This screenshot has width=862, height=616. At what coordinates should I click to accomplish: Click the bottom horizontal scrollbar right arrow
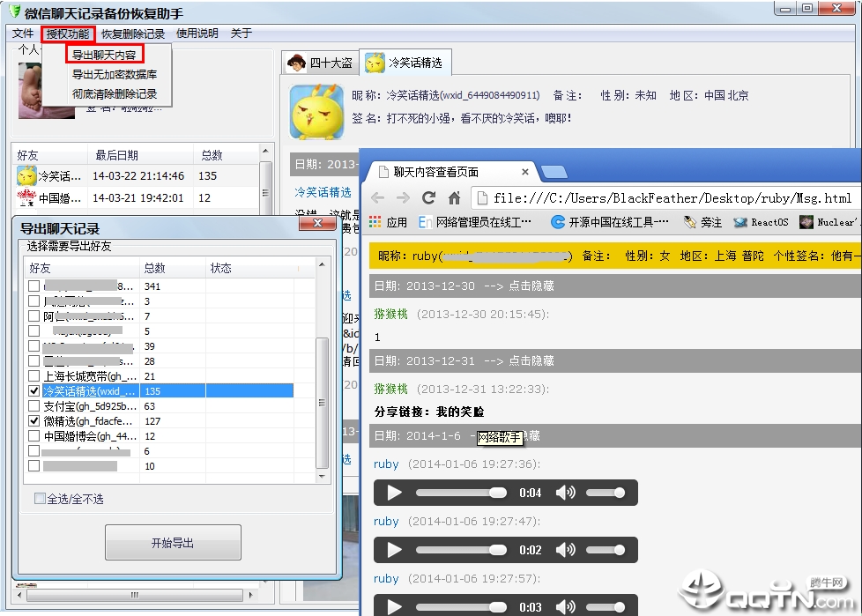click(x=250, y=595)
